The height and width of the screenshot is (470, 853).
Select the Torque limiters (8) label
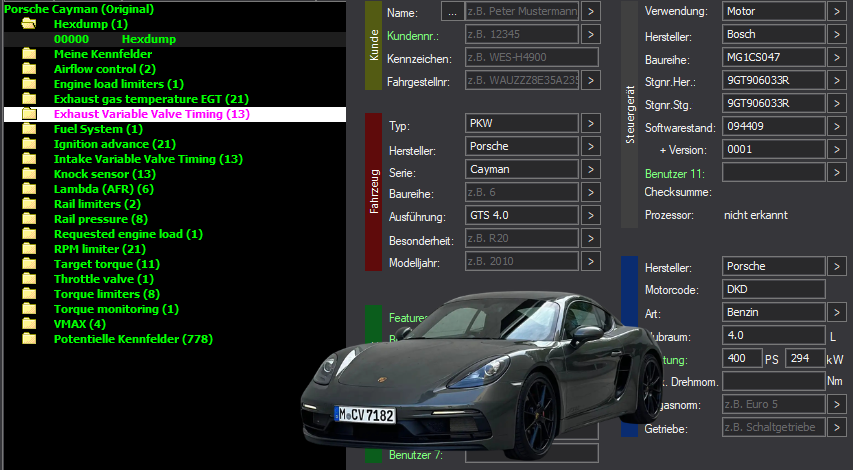point(107,294)
